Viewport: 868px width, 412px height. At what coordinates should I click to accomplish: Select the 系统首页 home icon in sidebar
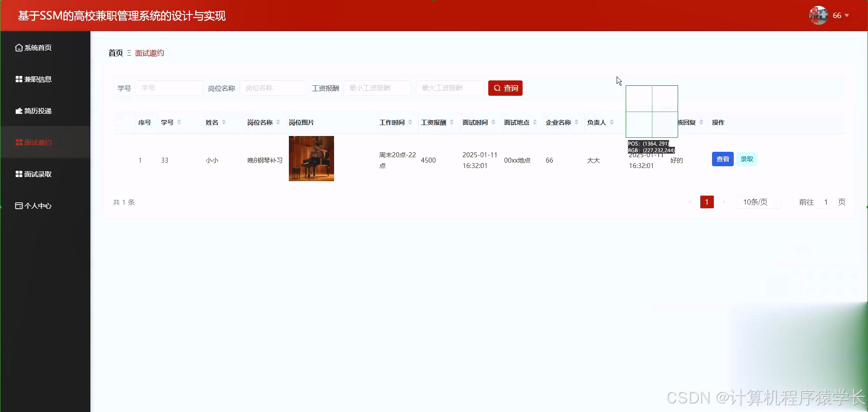[18, 47]
